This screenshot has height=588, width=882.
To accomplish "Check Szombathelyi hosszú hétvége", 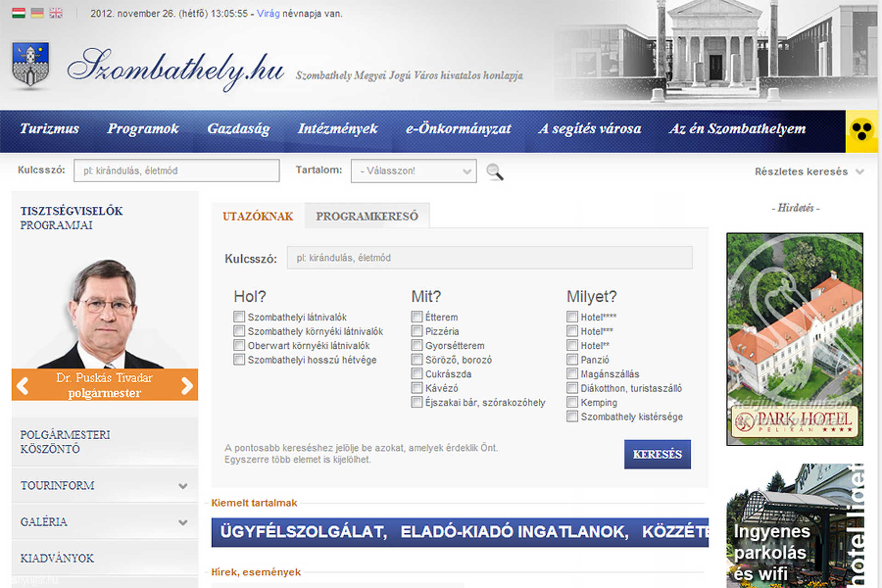I will tap(239, 359).
